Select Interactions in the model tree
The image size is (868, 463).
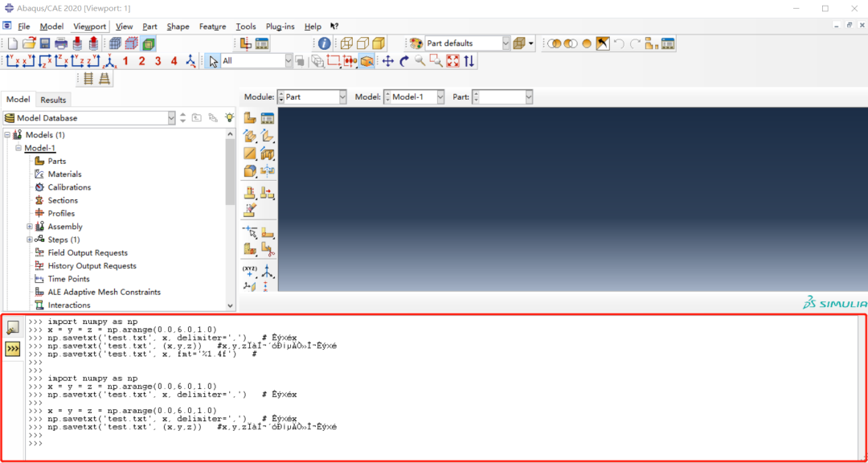point(69,305)
